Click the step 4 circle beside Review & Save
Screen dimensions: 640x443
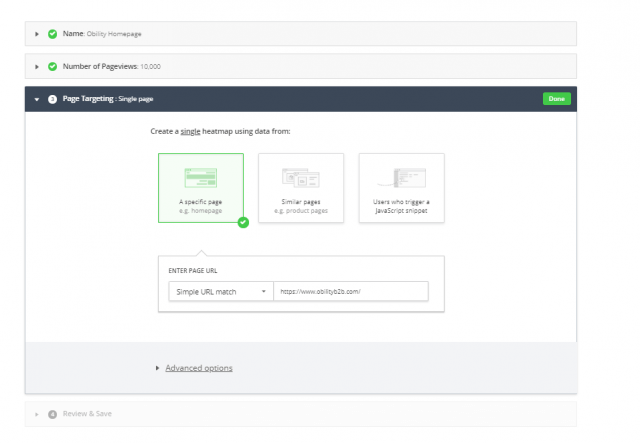click(52, 413)
